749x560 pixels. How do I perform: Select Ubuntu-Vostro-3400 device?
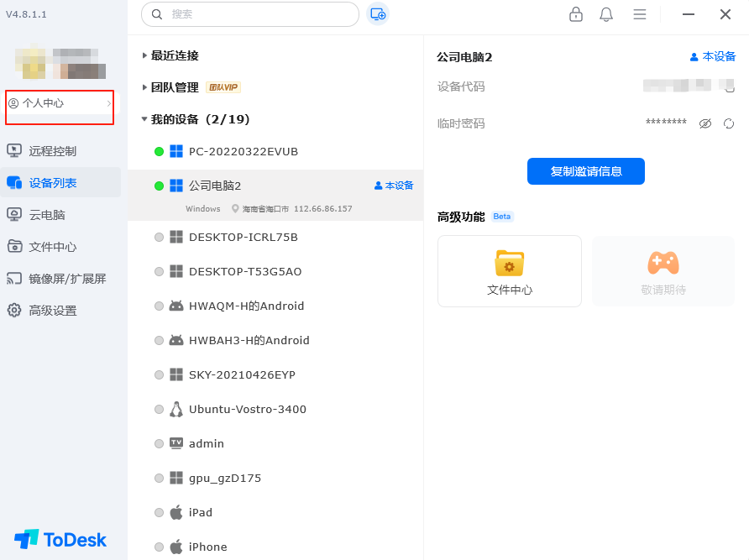click(275, 409)
